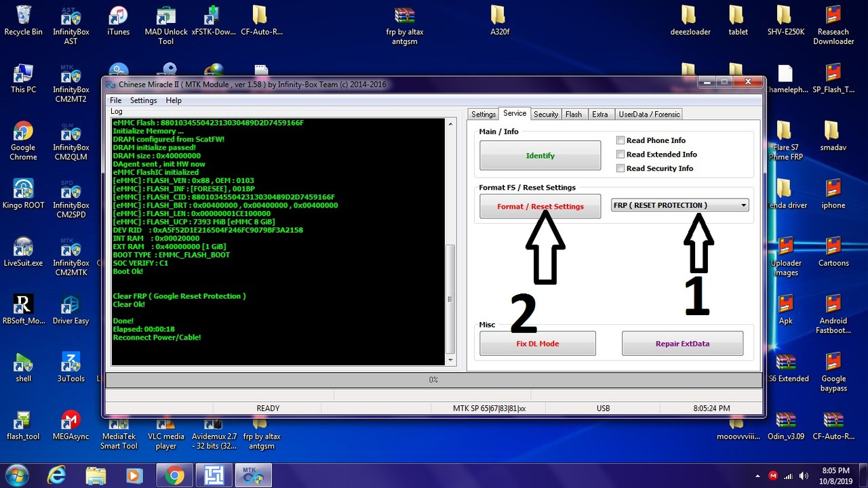The image size is (868, 488).
Task: Open Kingo ROOT desktop icon
Action: [x=23, y=194]
